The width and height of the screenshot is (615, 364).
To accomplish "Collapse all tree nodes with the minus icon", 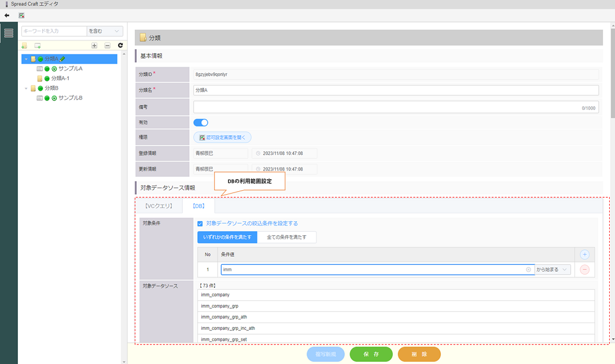I will [x=107, y=45].
